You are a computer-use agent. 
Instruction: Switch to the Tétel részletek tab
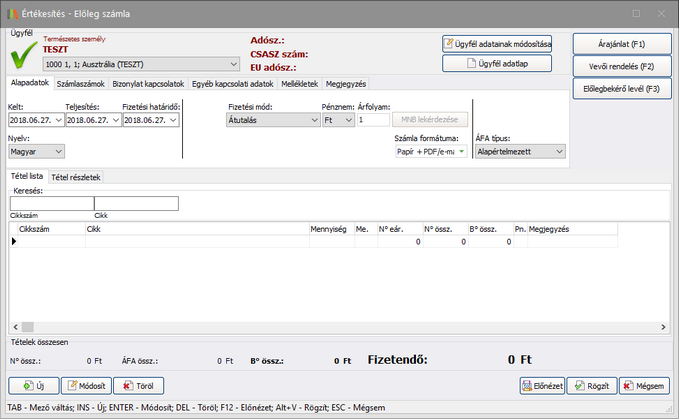point(76,177)
